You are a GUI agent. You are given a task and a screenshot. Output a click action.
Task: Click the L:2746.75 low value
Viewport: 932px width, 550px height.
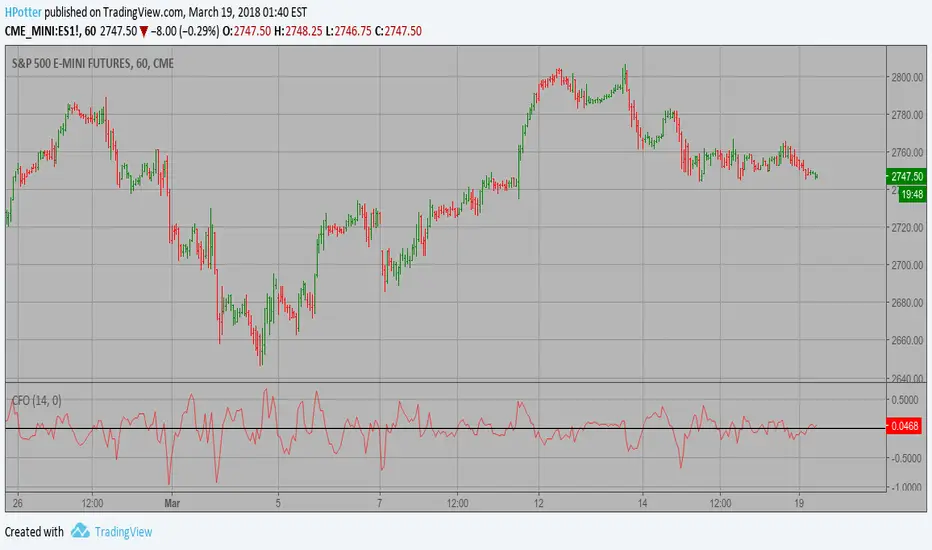coord(348,31)
